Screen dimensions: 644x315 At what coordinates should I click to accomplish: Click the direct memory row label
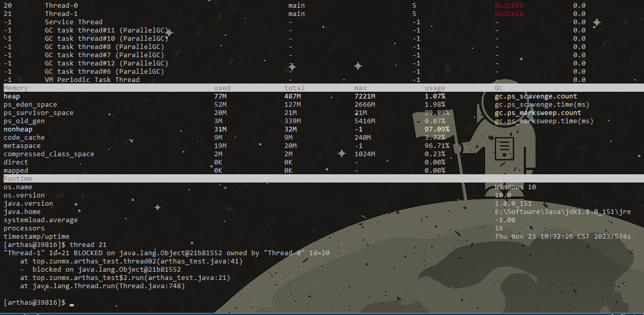pos(16,162)
